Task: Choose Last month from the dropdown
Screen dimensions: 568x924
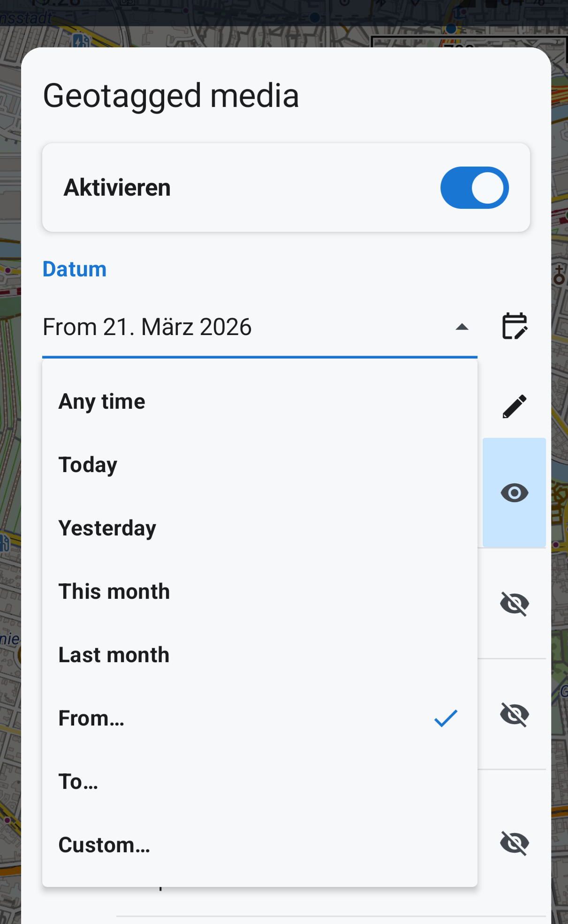Action: 114,655
